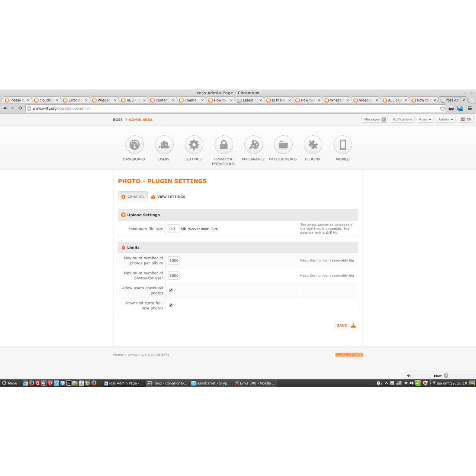This screenshot has width=476, height=476.
Task: Select the GENERAL settings tab
Action: pos(133,197)
